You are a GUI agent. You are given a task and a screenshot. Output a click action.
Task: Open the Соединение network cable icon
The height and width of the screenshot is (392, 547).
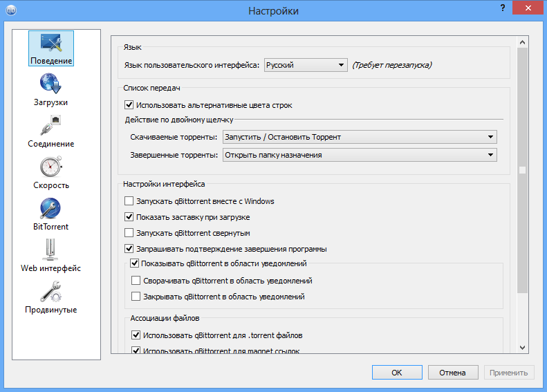tap(50, 126)
